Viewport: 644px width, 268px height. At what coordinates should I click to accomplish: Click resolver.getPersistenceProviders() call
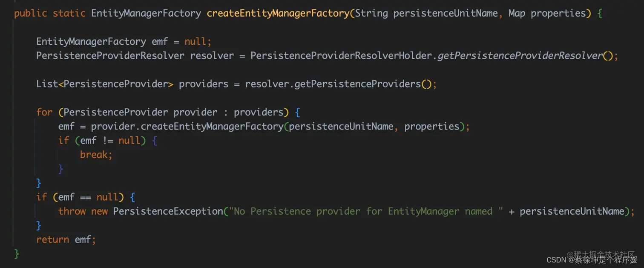click(339, 84)
